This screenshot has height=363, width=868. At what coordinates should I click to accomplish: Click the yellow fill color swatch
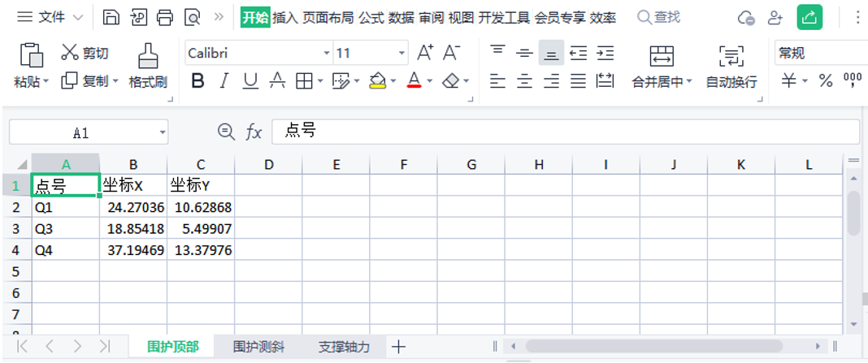click(x=377, y=80)
